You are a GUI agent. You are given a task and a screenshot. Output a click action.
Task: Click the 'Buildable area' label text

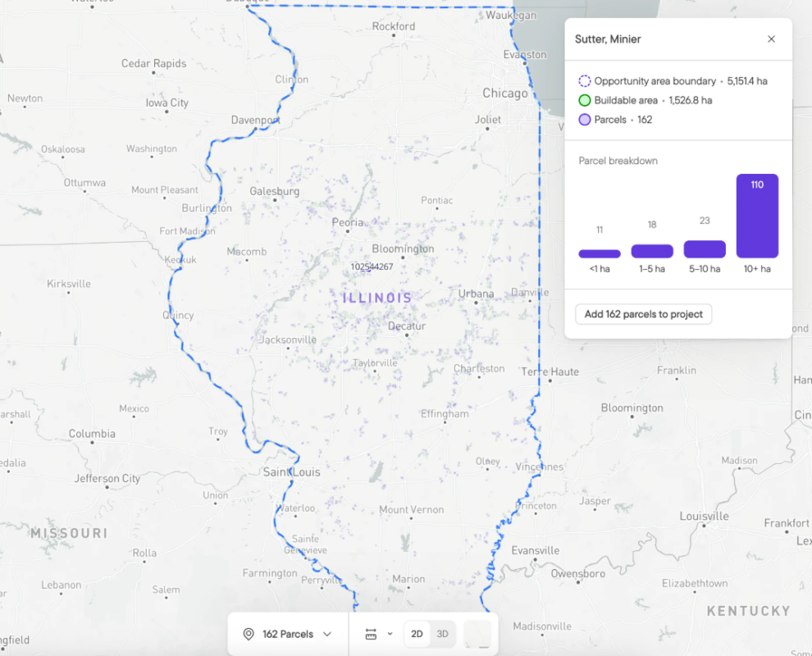626,100
